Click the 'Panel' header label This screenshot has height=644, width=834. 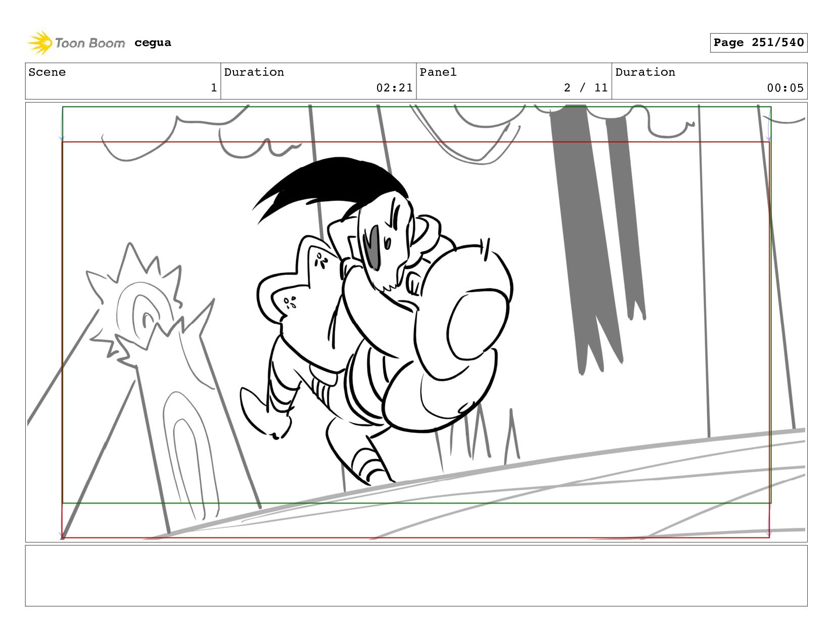438,72
